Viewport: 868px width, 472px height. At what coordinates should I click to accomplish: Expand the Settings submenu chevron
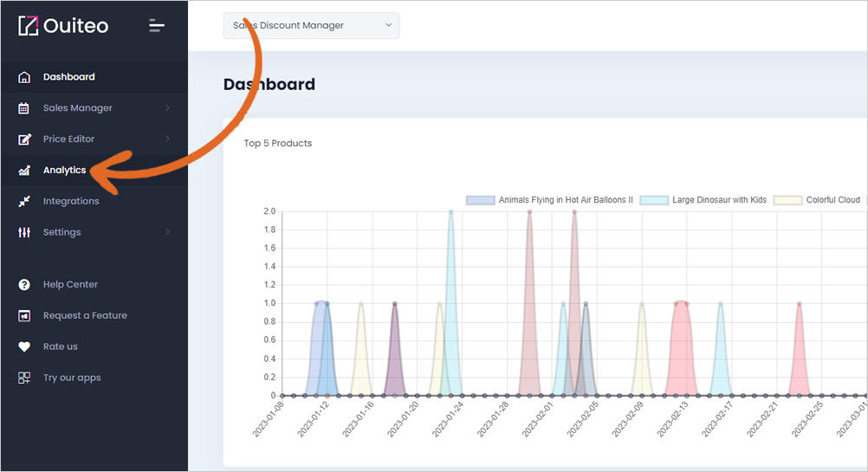click(x=168, y=232)
